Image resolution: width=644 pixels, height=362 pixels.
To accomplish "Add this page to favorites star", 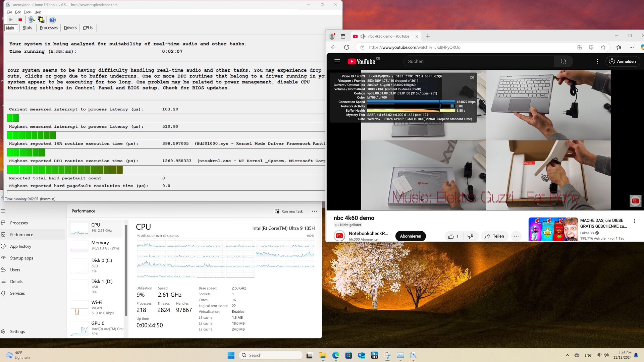I will [x=603, y=47].
